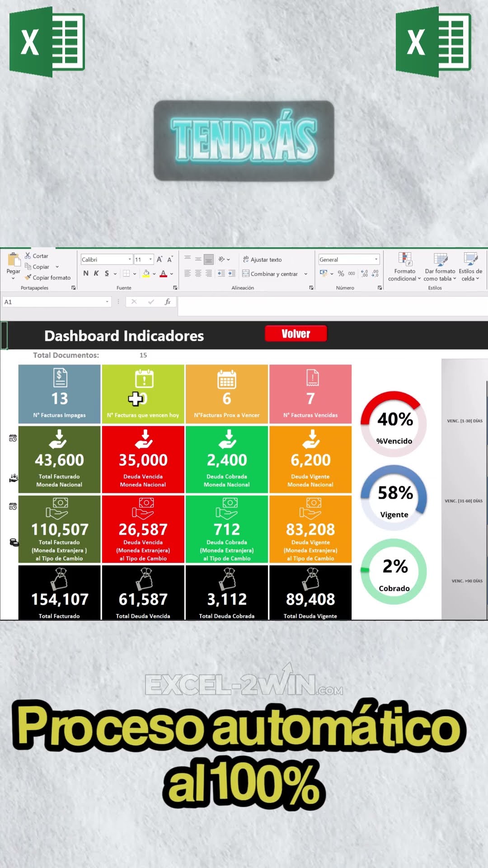Align text to the bottom
Image resolution: width=488 pixels, height=868 pixels.
point(208,259)
